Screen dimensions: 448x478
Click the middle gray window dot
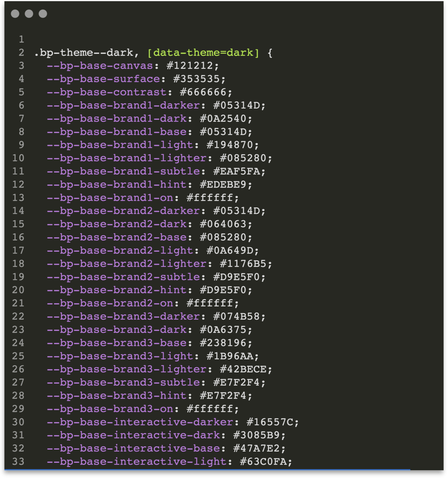tap(29, 14)
